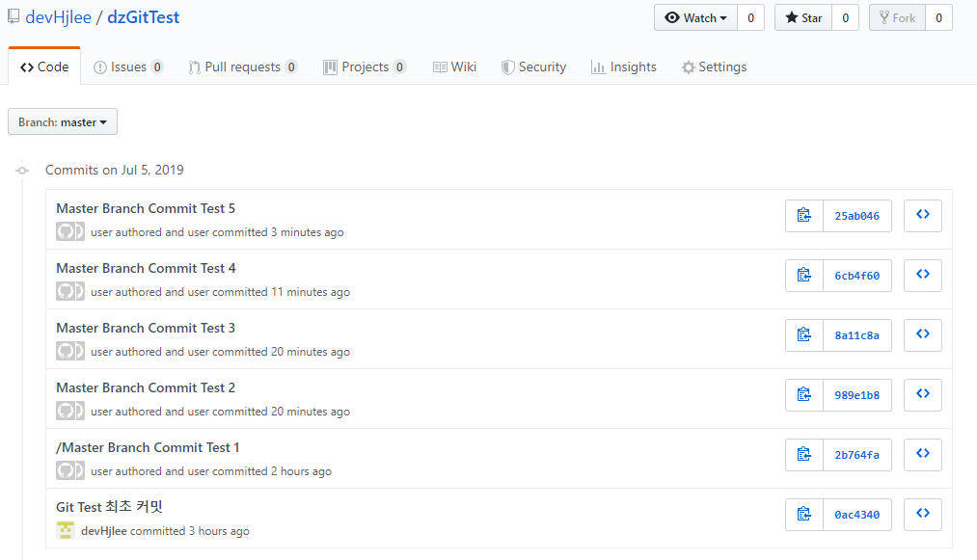977x560 pixels.
Task: Open commit hash 8a11c8a
Action: (857, 335)
